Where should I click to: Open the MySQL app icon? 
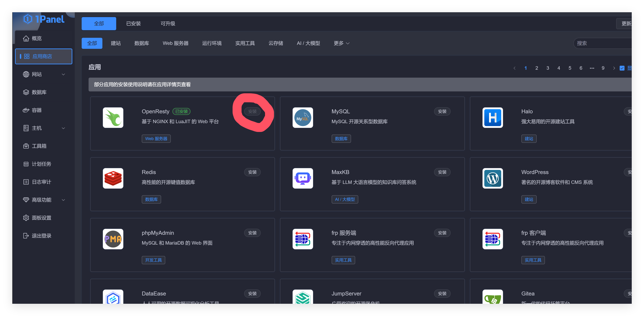click(x=303, y=118)
